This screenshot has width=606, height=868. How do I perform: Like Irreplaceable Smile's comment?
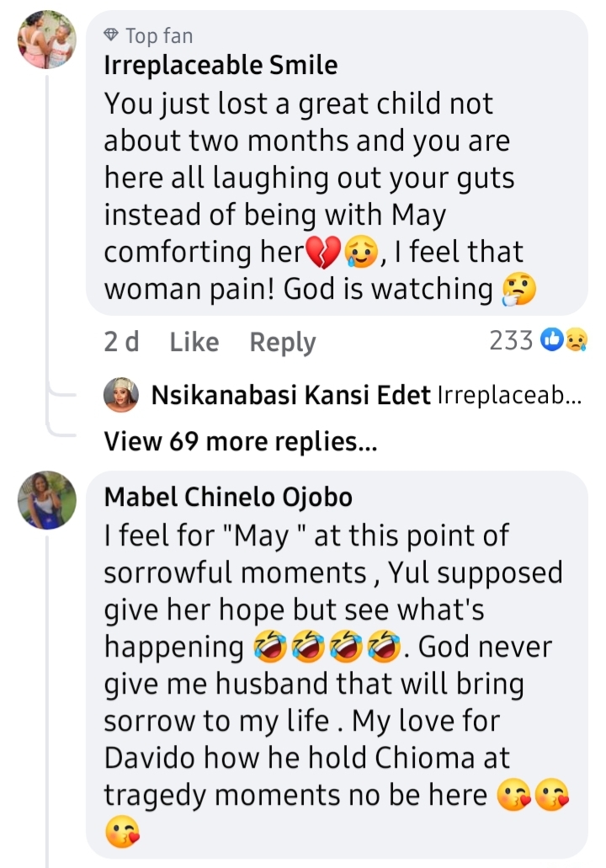[x=194, y=342]
